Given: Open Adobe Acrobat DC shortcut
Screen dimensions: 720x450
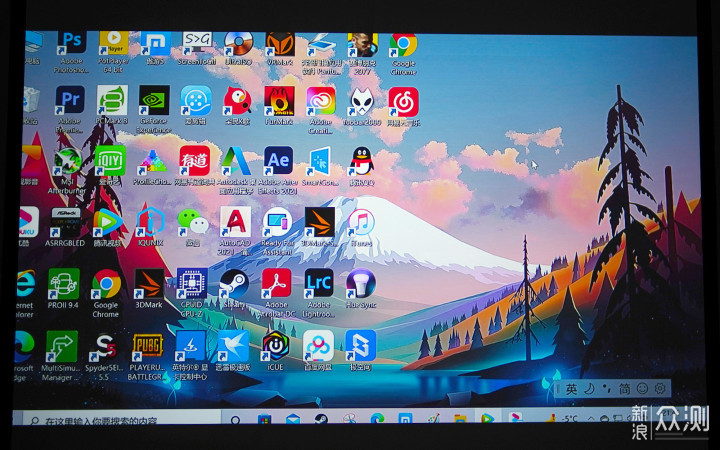Looking at the screenshot, I should click(x=276, y=284).
